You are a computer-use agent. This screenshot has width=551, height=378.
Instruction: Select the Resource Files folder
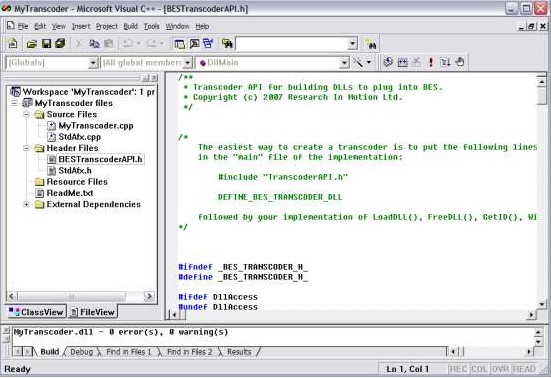coord(77,182)
